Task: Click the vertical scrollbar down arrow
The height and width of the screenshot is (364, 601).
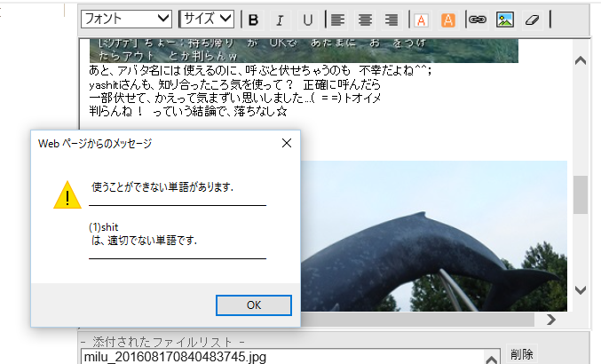Action: coord(581,290)
